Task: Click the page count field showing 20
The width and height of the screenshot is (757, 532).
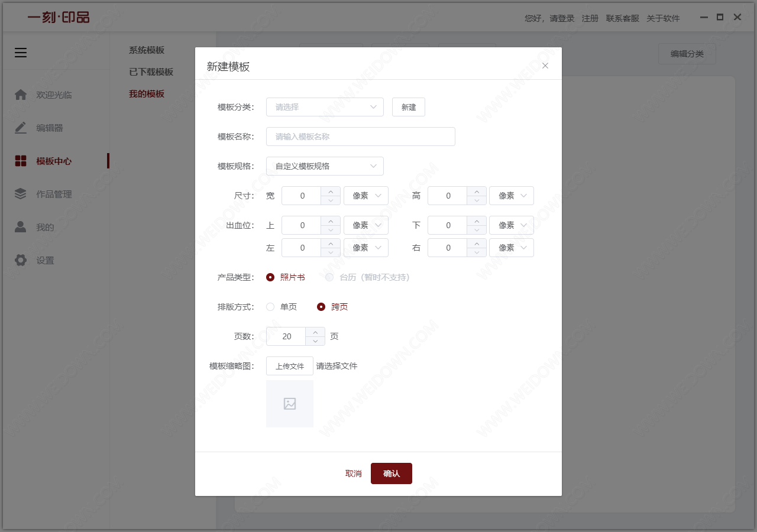Action: pyautogui.click(x=286, y=336)
